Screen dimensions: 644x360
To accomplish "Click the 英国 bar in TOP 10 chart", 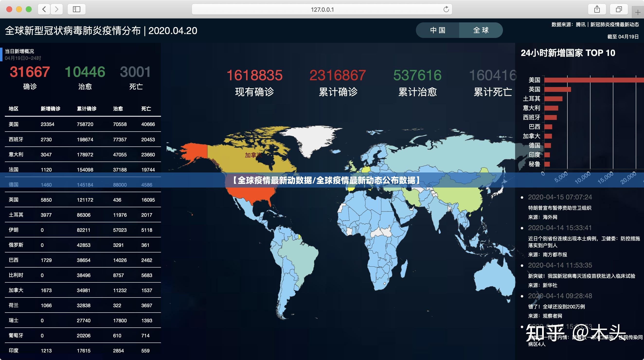I will 557,90.
